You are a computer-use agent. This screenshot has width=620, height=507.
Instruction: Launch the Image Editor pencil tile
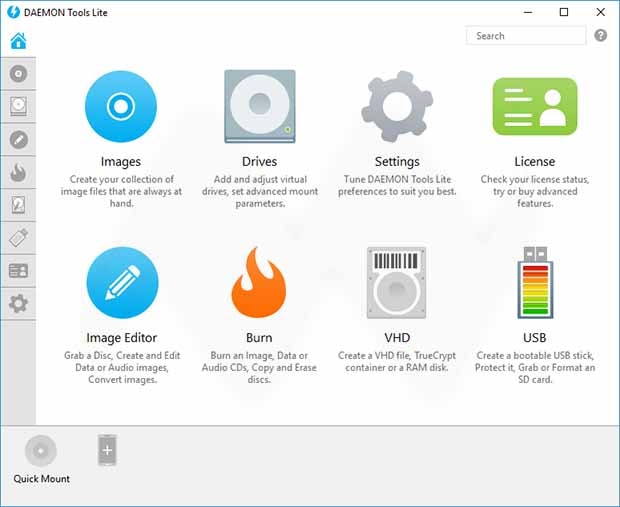click(122, 282)
